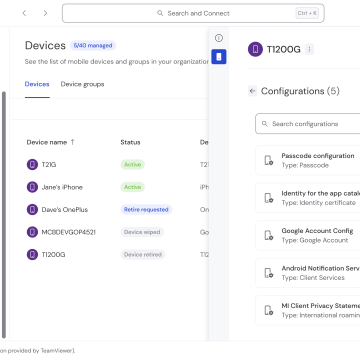
Task: Click the Search configurations magnifier icon
Action: click(x=265, y=124)
